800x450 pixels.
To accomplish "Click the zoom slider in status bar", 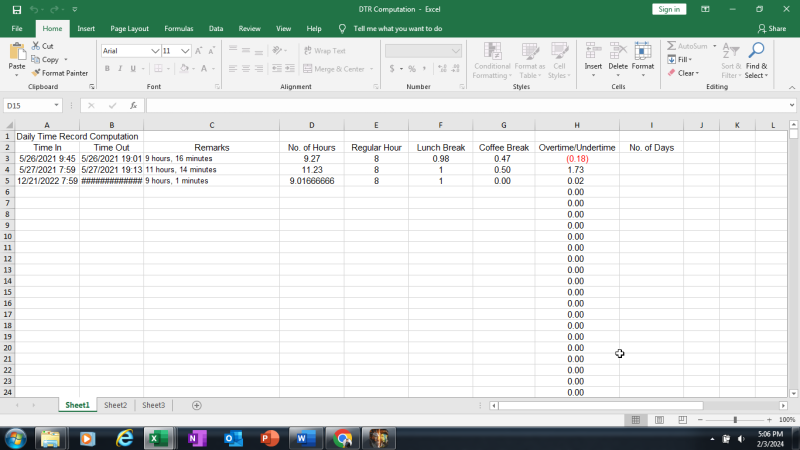I will pyautogui.click(x=735, y=420).
